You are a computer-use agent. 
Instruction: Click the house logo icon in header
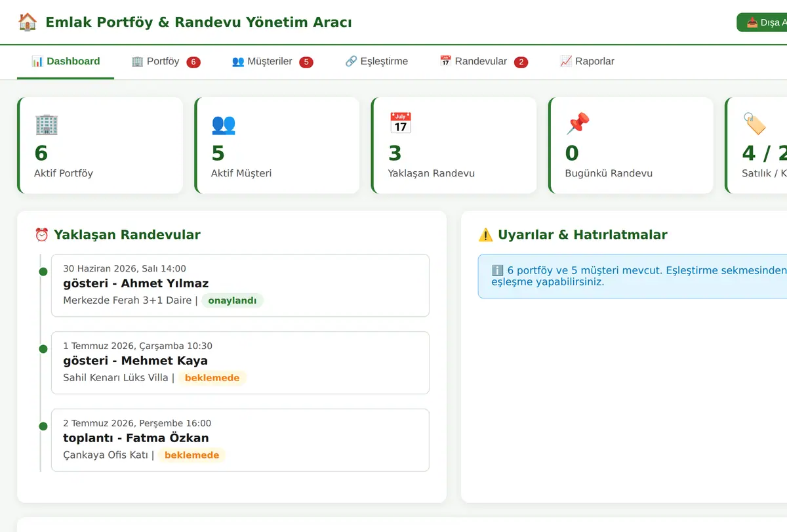tap(28, 22)
